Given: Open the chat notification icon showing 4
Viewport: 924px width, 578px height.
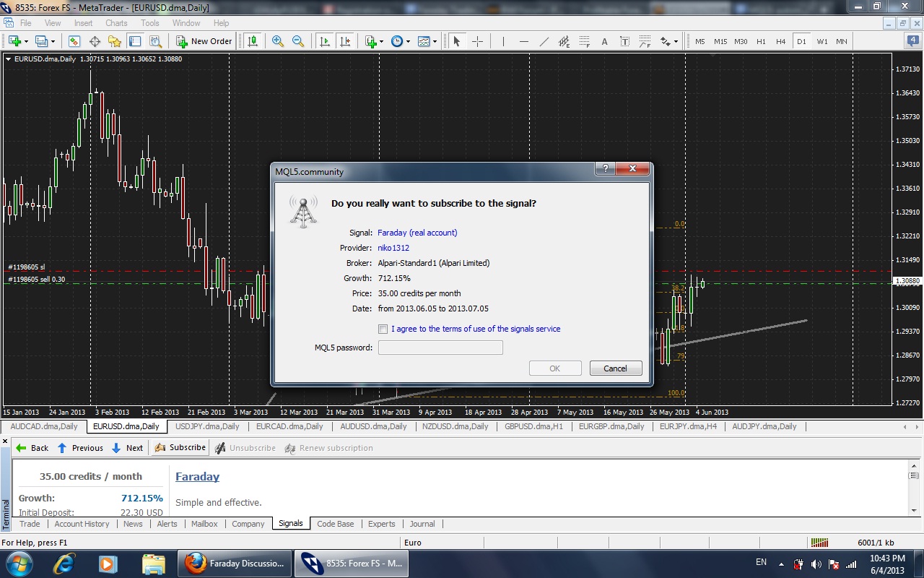Looking at the screenshot, I should pyautogui.click(x=912, y=41).
